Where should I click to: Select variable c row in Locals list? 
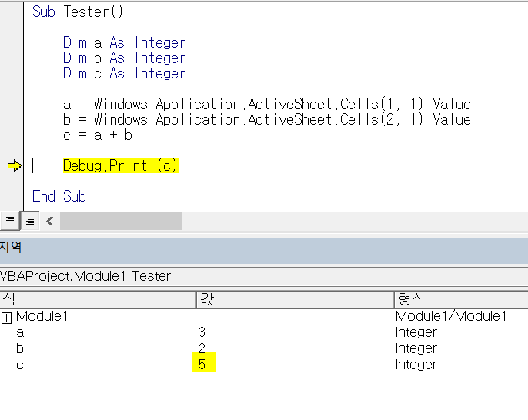(264, 365)
